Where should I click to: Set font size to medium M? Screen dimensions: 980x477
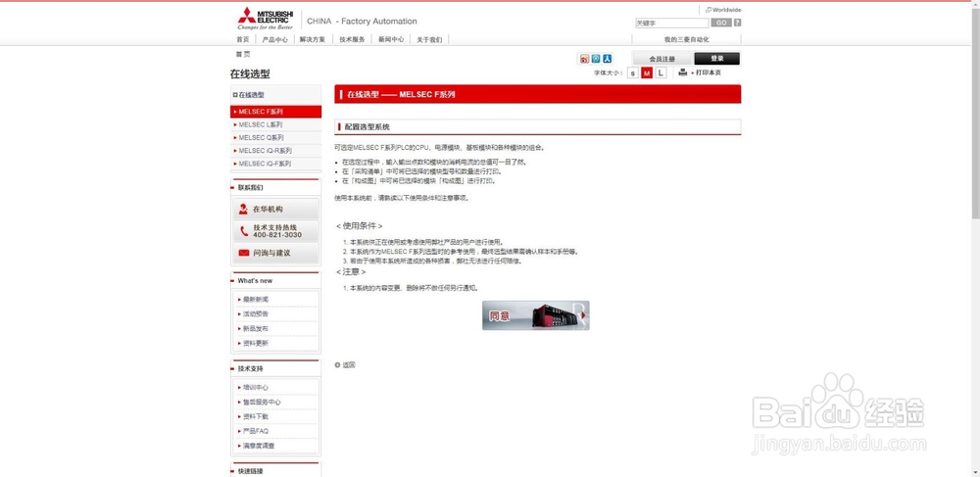(x=647, y=73)
